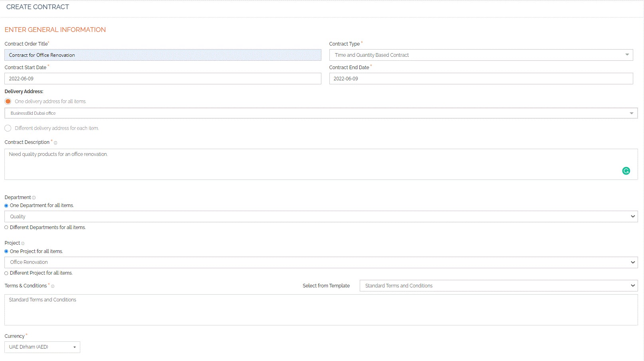Expand the BusinessBid Dubai office address dropdown

[x=321, y=113]
